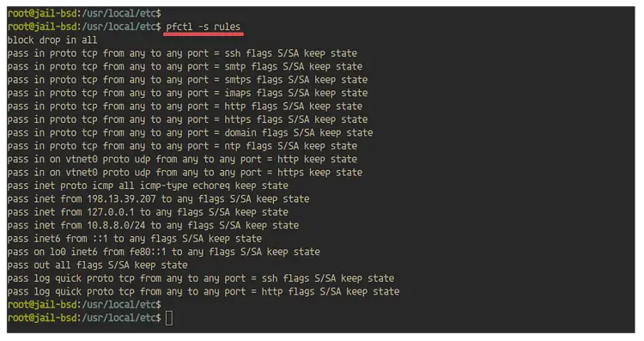Click the tcp https port rule line
Viewport: 644px width, 341px height.
click(x=187, y=119)
